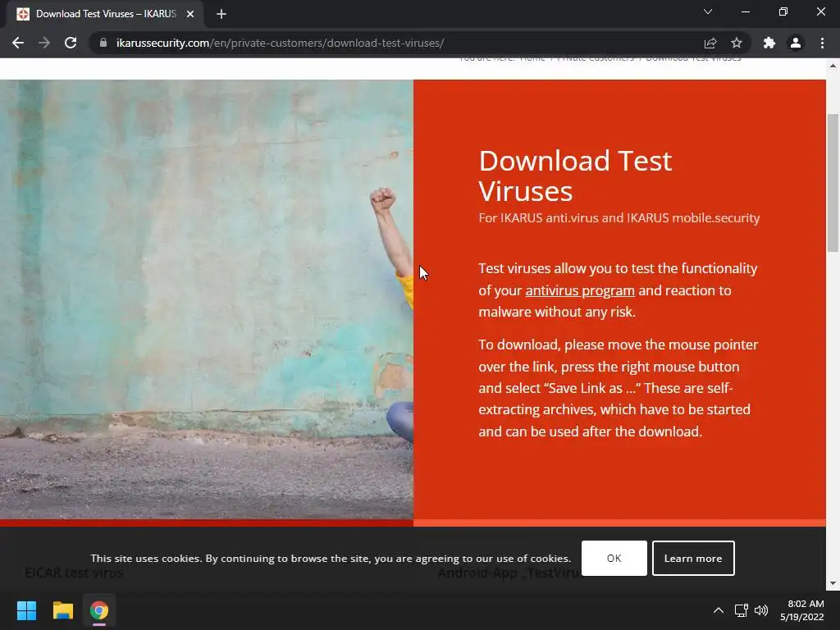This screenshot has height=630, width=840.
Task: Click the browser forward arrow
Action: (44, 43)
